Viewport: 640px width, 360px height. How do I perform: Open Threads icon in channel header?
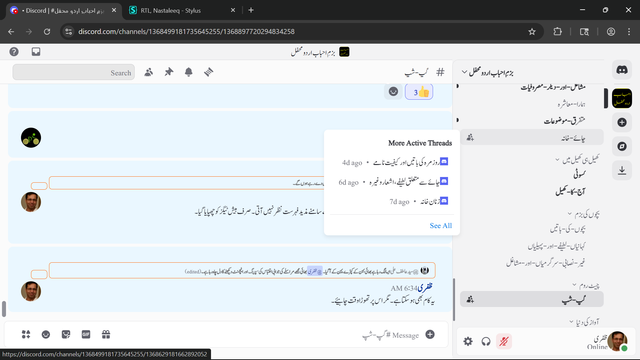[x=209, y=72]
